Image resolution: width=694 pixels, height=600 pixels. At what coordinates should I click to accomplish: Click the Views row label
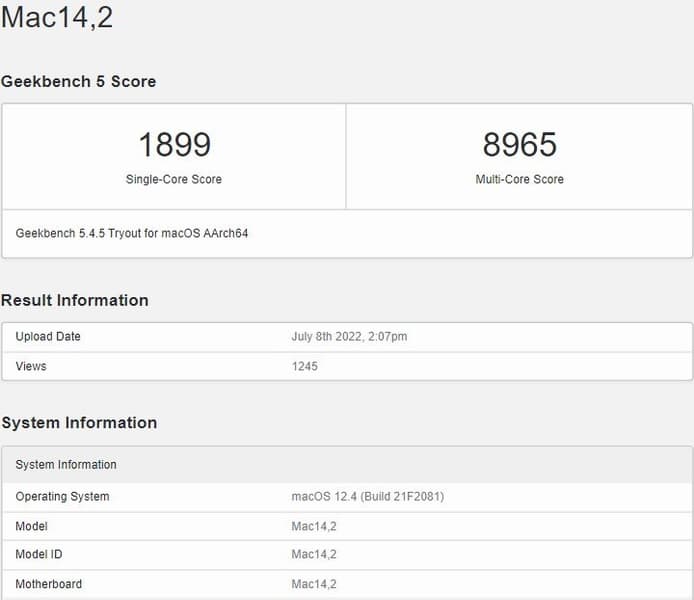[x=31, y=366]
